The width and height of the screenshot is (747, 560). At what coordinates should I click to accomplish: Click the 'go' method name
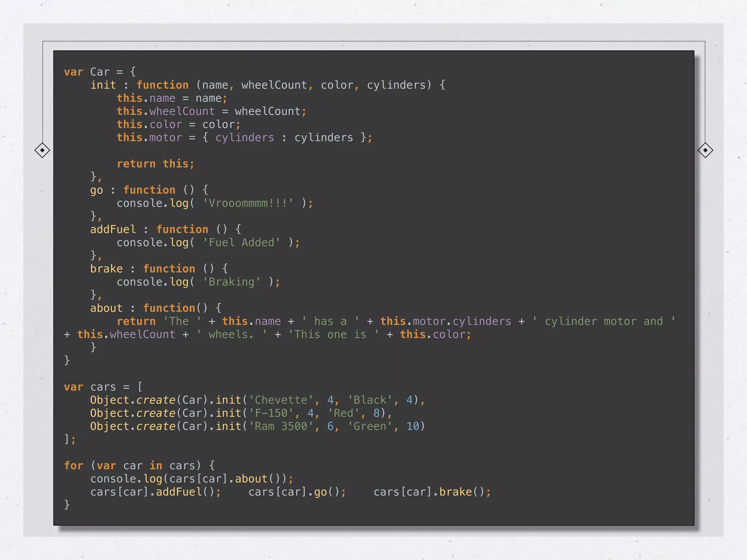coord(97,190)
